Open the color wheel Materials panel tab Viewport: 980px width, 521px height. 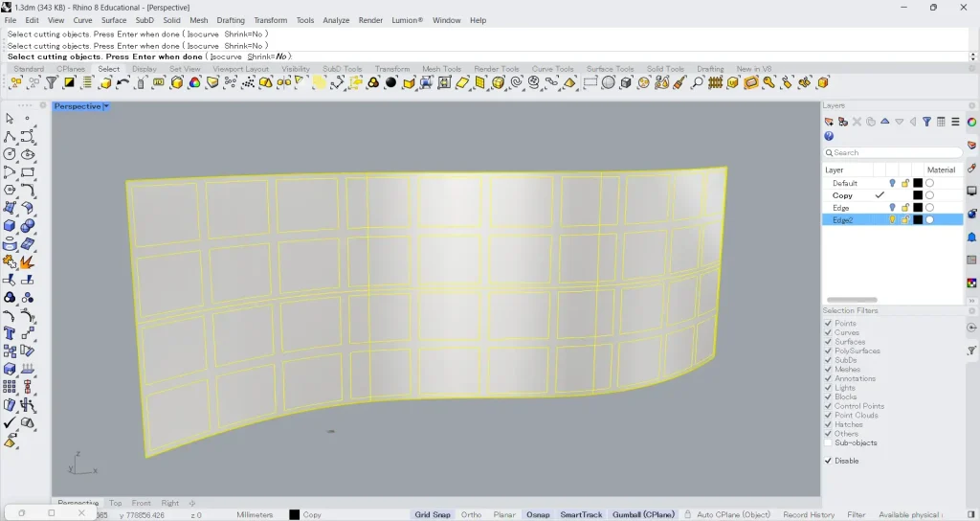click(x=972, y=122)
